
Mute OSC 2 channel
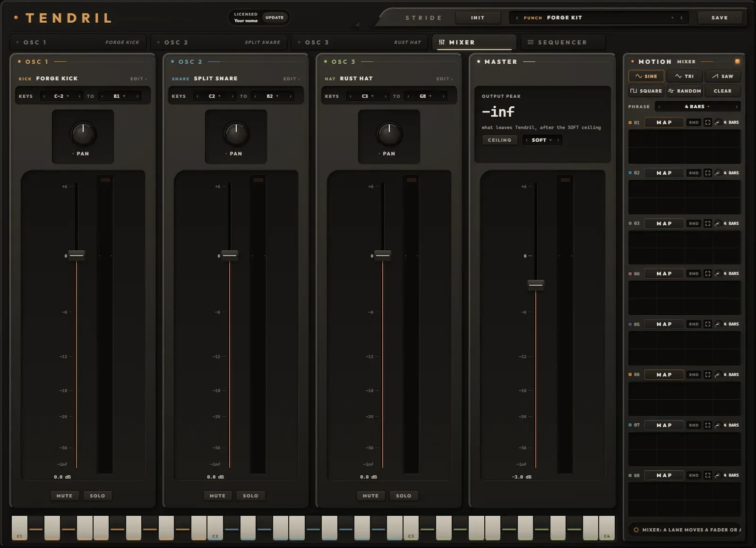point(217,496)
